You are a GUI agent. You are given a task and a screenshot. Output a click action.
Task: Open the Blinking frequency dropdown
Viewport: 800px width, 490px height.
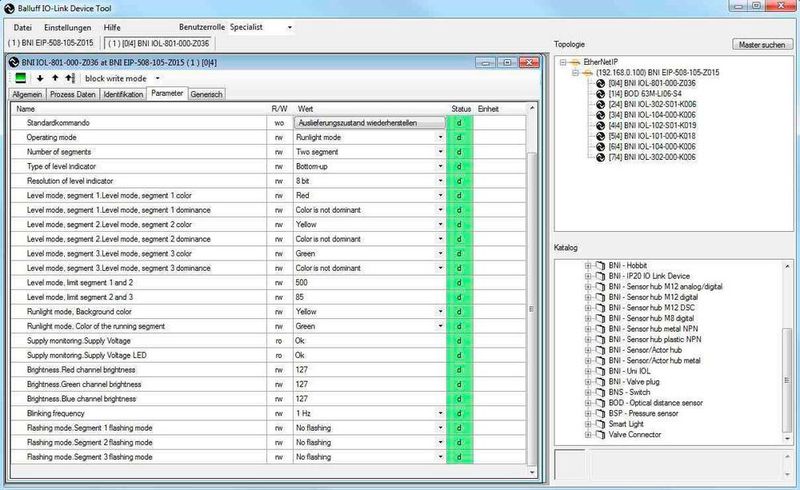[x=441, y=413]
